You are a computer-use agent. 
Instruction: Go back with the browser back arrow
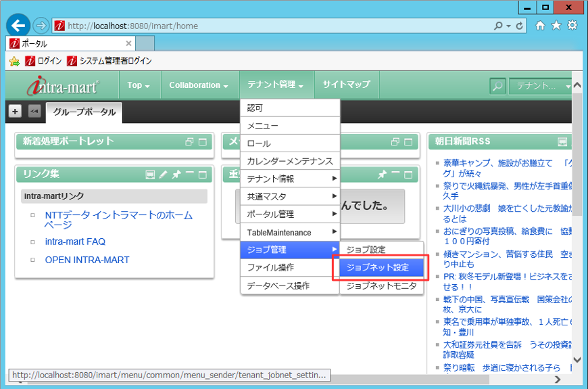[x=18, y=26]
